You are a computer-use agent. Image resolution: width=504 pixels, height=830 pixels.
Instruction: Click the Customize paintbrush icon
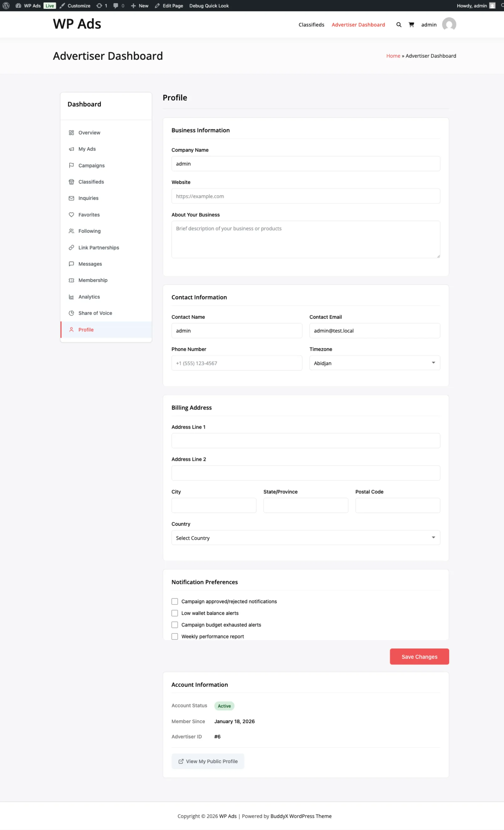click(x=62, y=6)
